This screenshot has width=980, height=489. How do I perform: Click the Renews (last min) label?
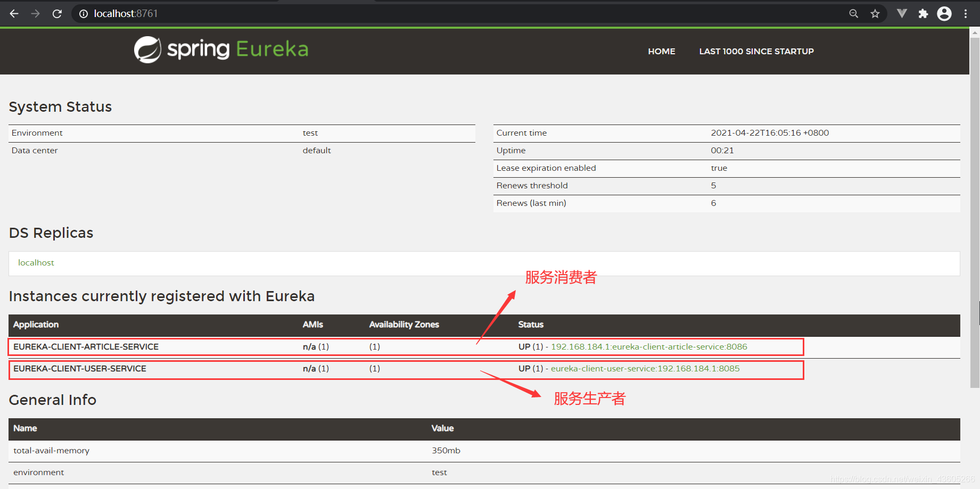coord(531,203)
